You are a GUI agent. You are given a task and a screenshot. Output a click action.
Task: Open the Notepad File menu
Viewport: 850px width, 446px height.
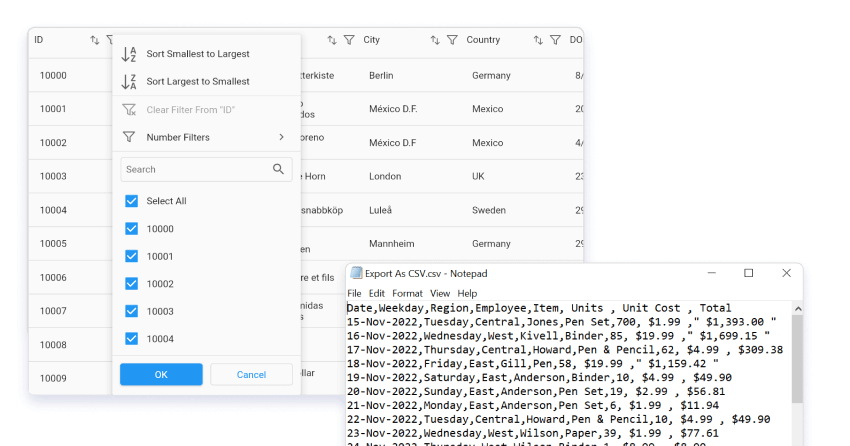[x=354, y=293]
